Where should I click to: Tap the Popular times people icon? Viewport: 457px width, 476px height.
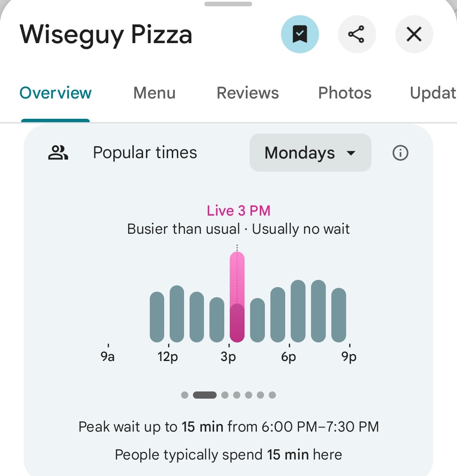58,153
